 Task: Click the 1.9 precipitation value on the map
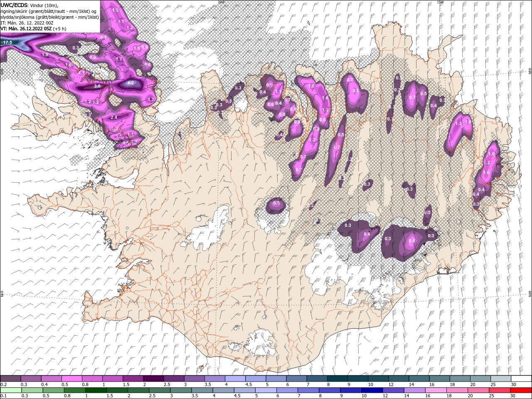(x=45, y=54)
